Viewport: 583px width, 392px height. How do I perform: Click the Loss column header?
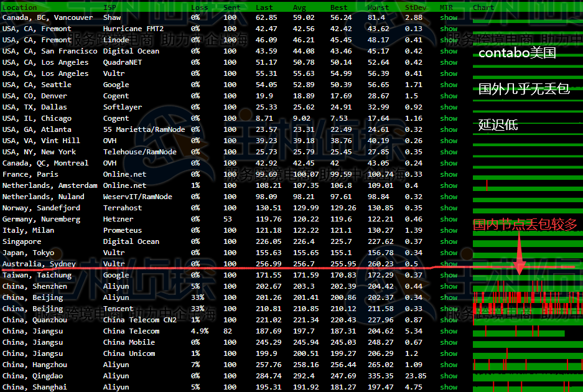coord(199,7)
